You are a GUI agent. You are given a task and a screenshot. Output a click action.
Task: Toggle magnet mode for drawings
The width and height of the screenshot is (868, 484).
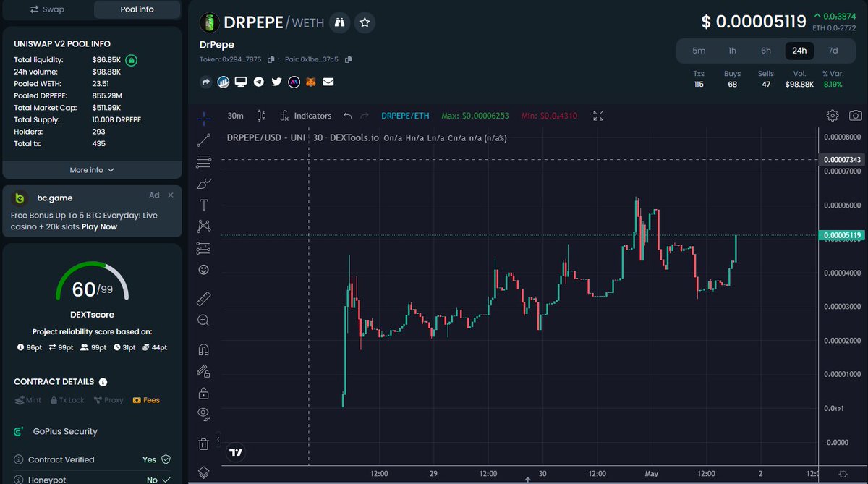tap(204, 349)
